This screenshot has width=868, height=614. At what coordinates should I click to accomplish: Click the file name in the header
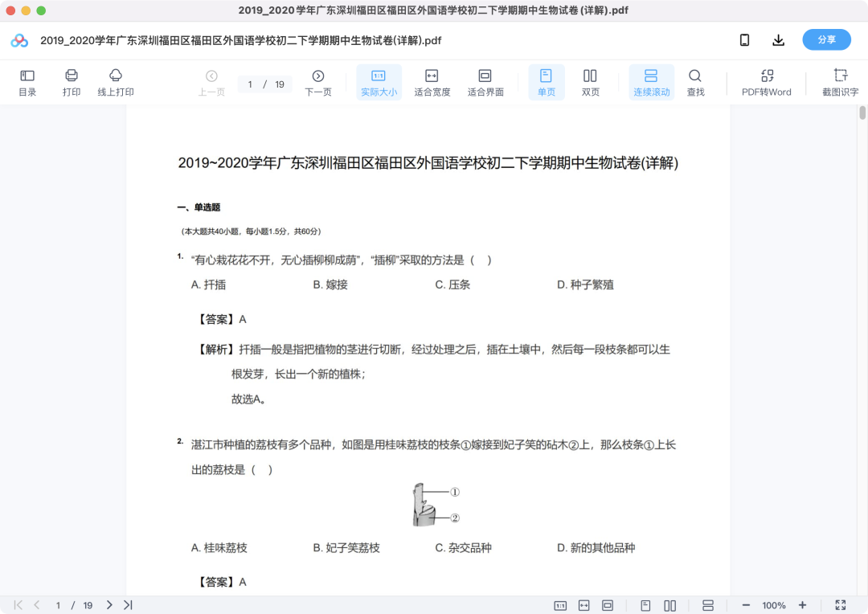pos(241,40)
